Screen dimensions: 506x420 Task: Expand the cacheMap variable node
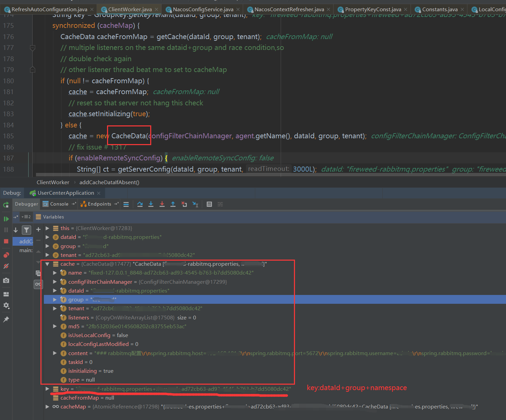coord(47,407)
